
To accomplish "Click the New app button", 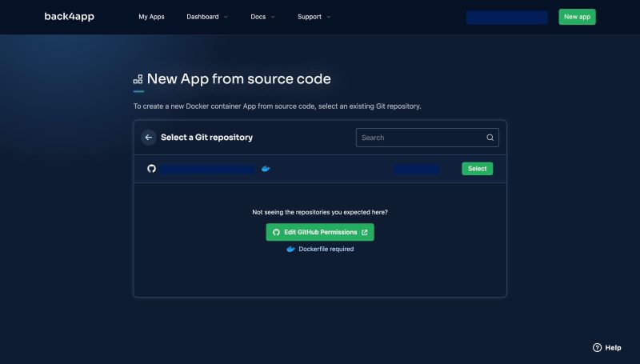I will tap(577, 17).
